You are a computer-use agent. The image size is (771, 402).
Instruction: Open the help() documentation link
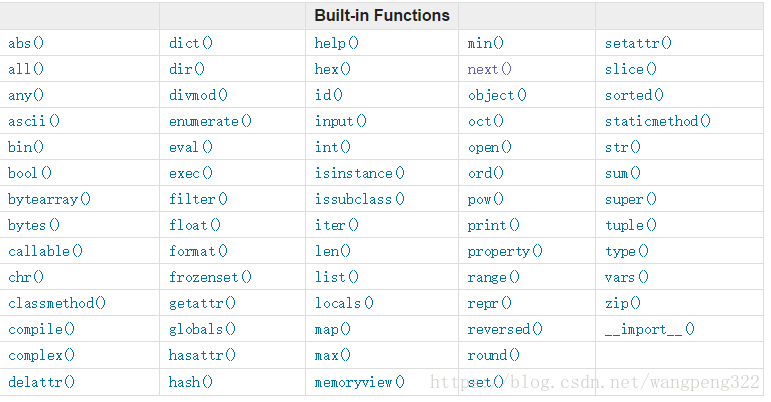(x=337, y=43)
